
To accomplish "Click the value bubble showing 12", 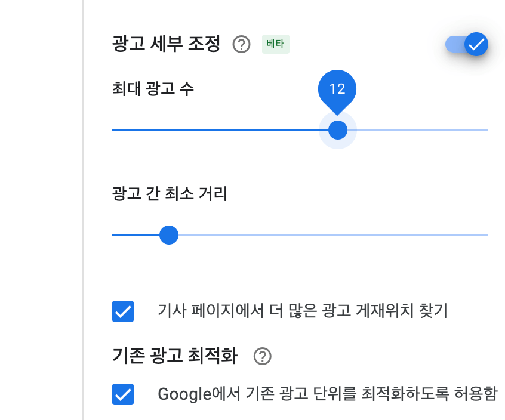I will click(x=338, y=89).
